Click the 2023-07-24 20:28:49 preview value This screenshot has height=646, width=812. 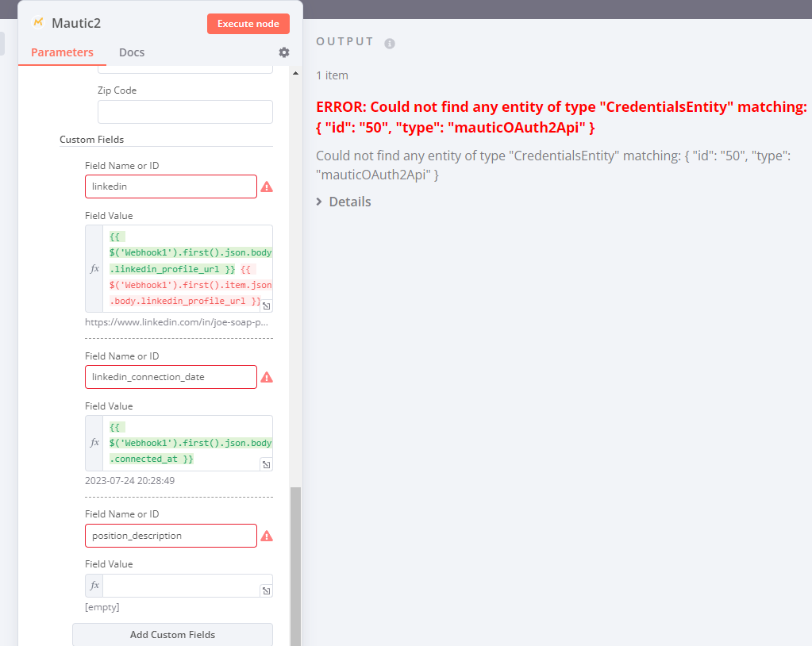tap(129, 480)
